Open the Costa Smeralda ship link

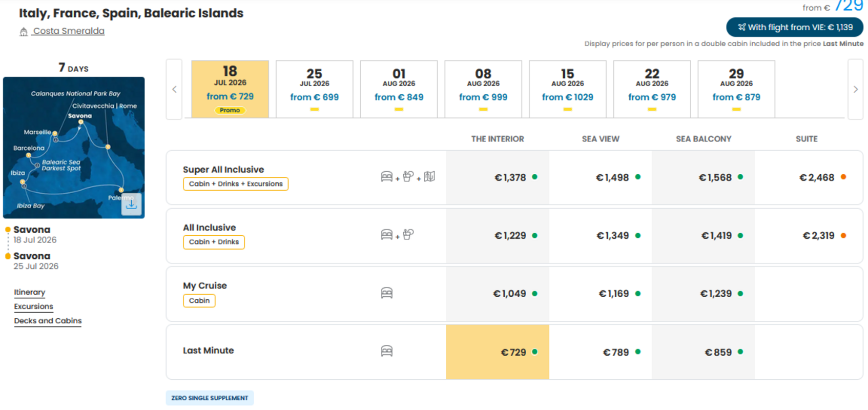coord(69,31)
